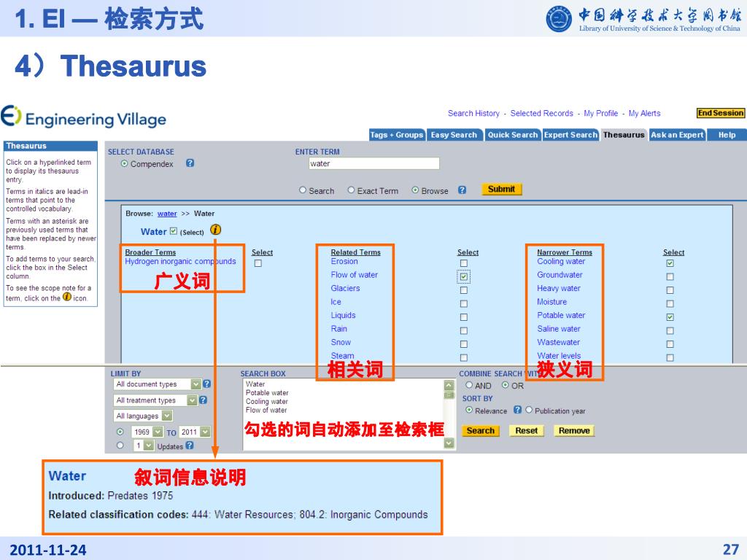This screenshot has height=560, width=747.
Task: Open help icon beside Updates
Action: click(x=189, y=446)
